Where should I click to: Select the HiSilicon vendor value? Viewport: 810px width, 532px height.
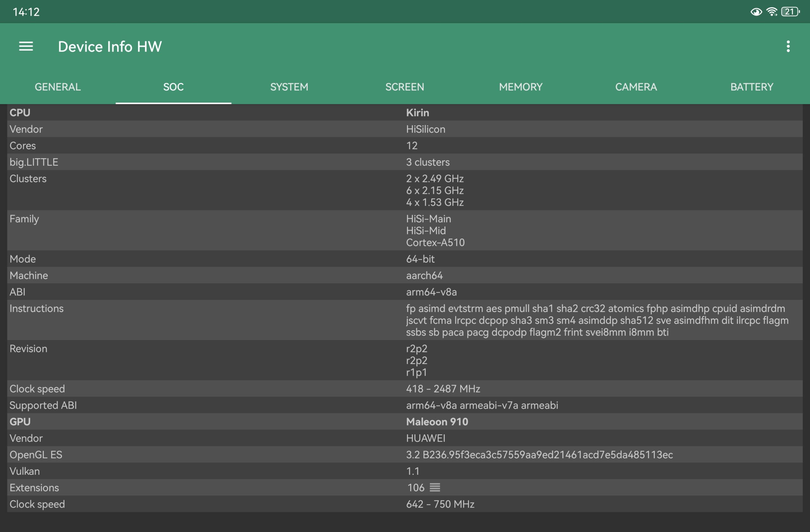pos(426,129)
